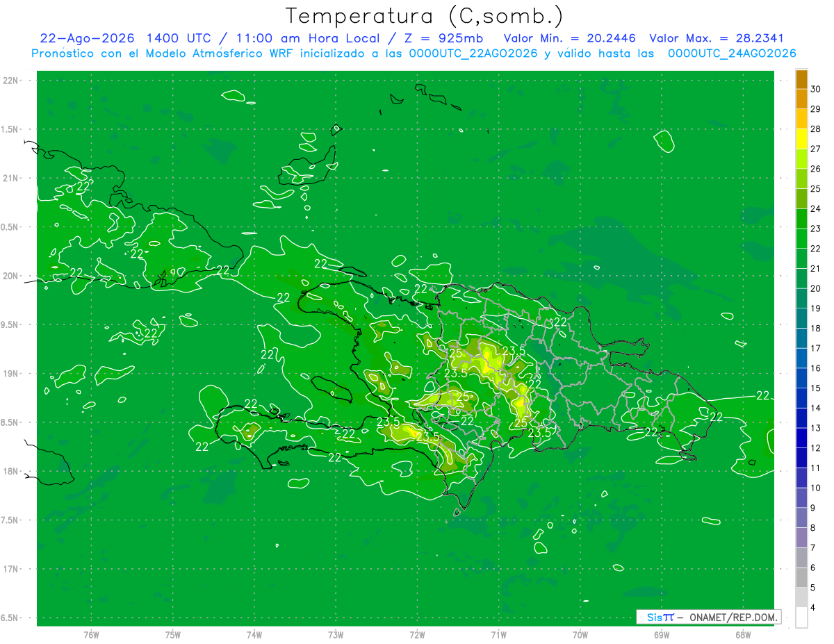Click the '22N' latitude axis label

[x=11, y=81]
